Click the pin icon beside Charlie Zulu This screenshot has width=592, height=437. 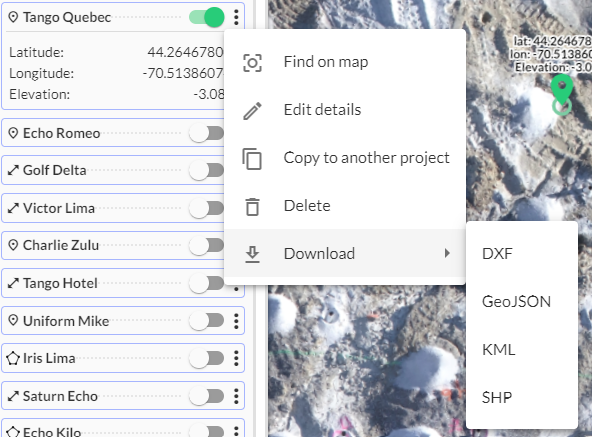pyautogui.click(x=13, y=245)
